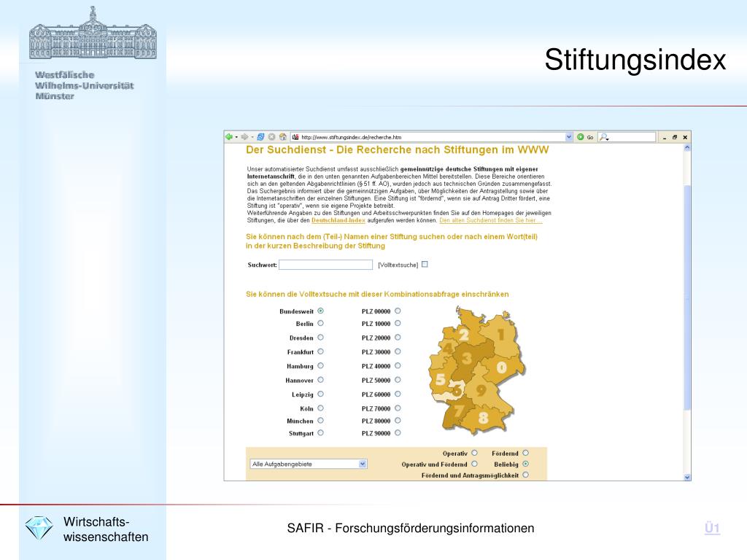Click map region 8 on Germany map
This screenshot has height=560, width=747.
pyautogui.click(x=484, y=418)
